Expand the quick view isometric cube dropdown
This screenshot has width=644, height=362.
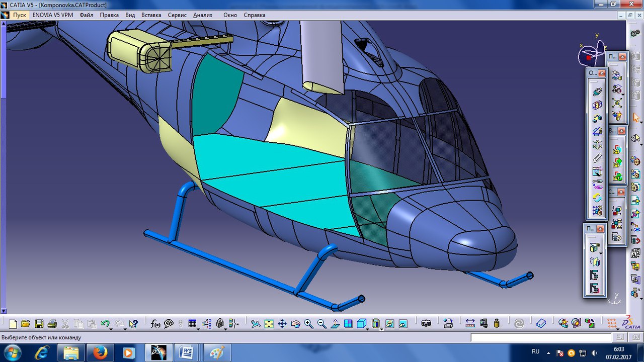(368, 329)
